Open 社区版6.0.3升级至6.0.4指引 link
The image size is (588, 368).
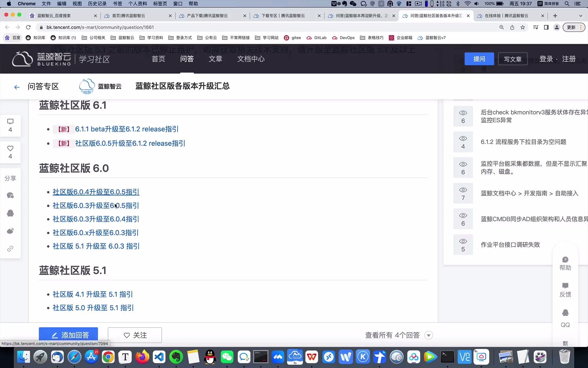96,219
